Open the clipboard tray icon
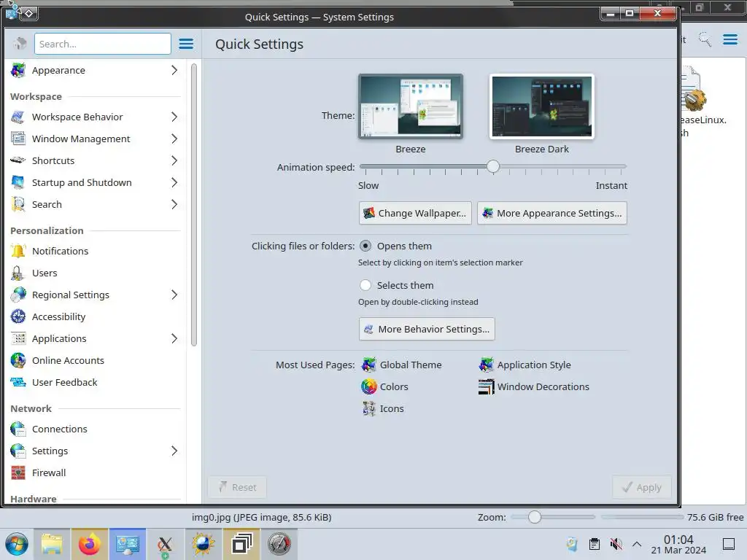 (594, 544)
